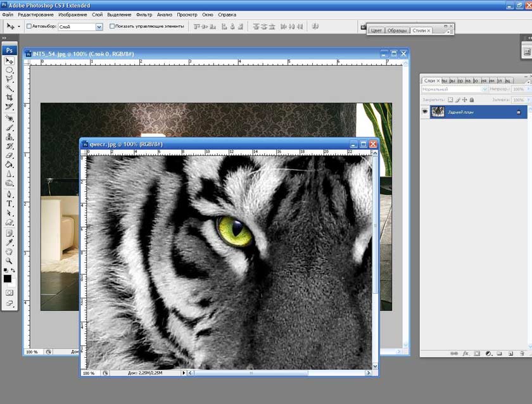Pick the Magic Wand tool
The height and width of the screenshot is (404, 532).
coord(9,89)
